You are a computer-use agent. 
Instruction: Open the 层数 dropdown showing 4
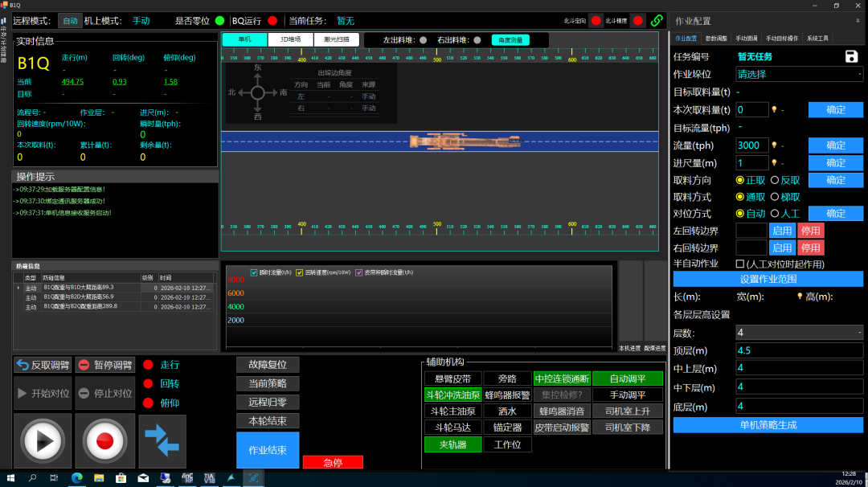(x=799, y=332)
